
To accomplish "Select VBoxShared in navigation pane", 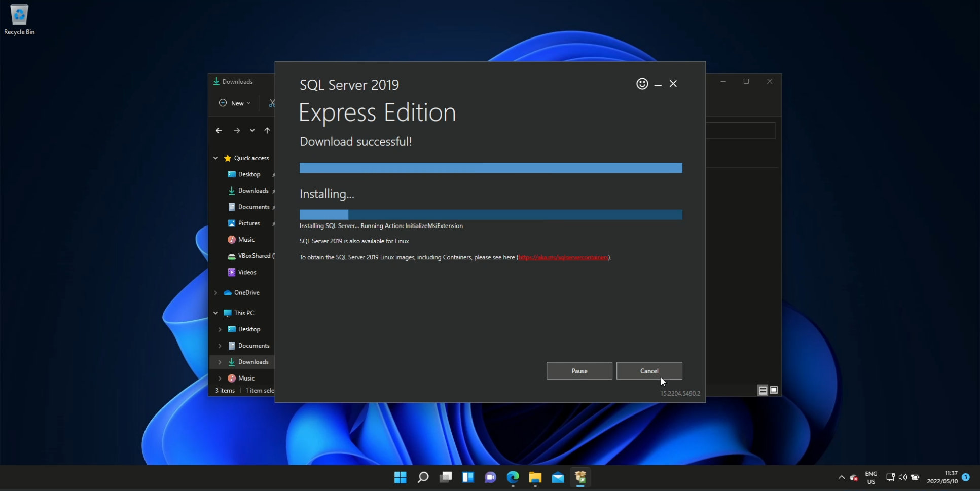I will point(250,256).
